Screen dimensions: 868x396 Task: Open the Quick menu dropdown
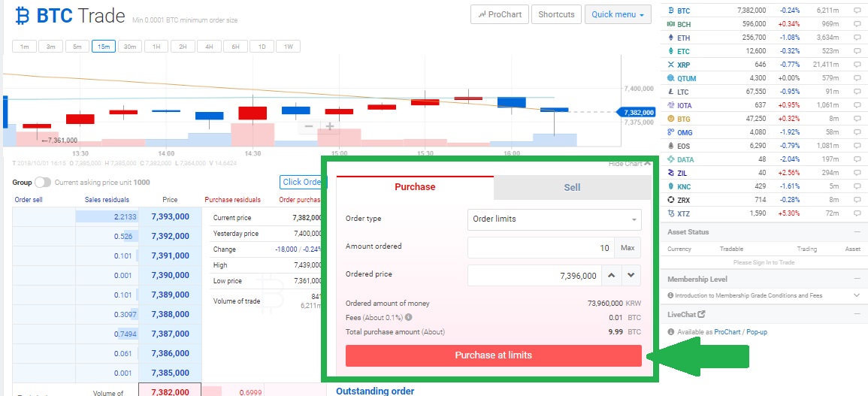[617, 14]
